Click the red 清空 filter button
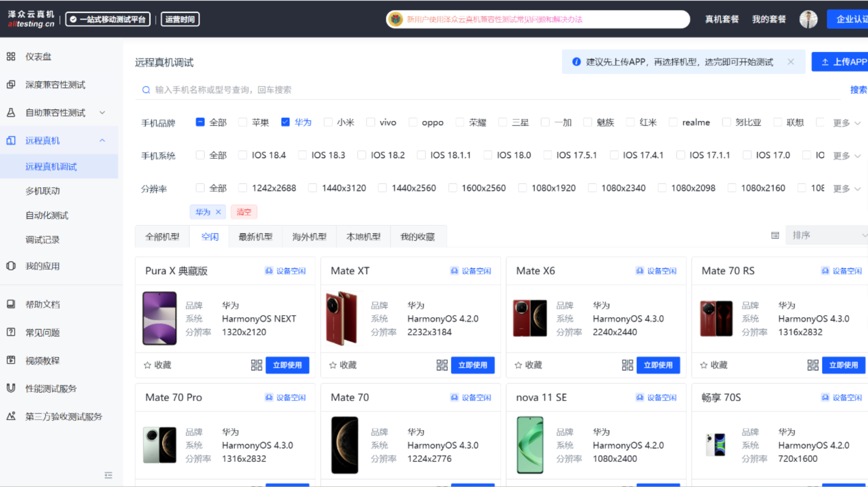Image resolution: width=868 pixels, height=487 pixels. (244, 212)
